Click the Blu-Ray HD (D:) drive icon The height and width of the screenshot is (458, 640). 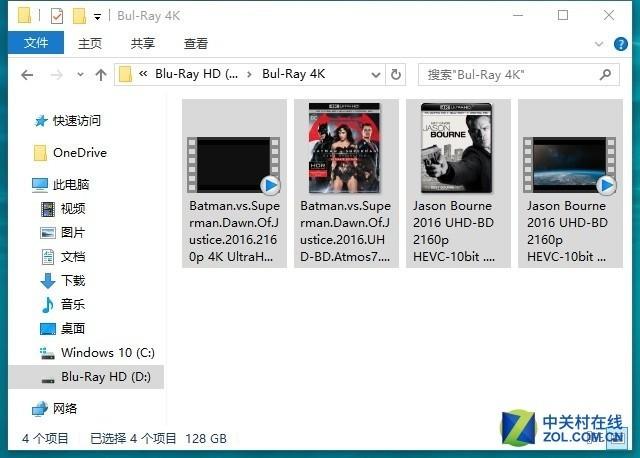pos(48,380)
